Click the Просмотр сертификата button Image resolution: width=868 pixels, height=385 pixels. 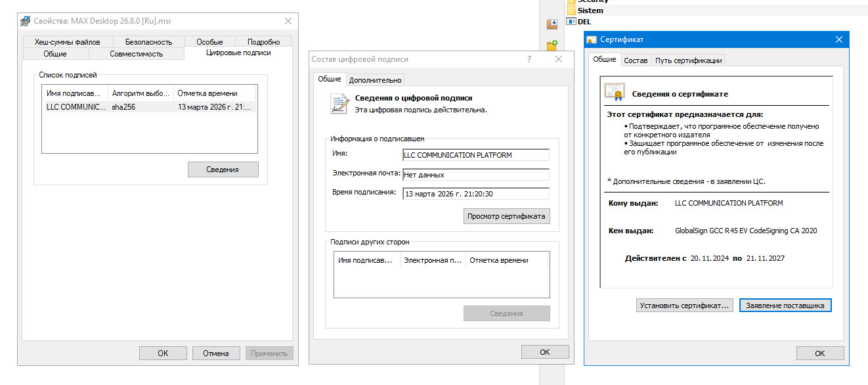click(x=506, y=216)
